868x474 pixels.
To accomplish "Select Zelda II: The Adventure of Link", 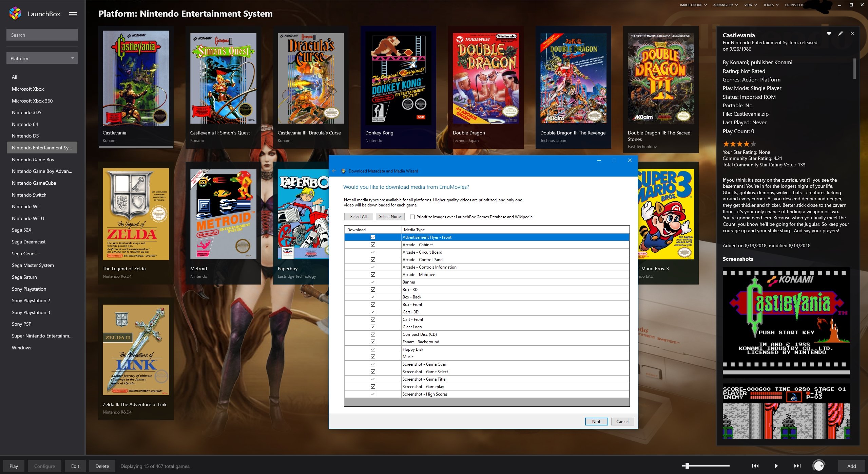I will 136,350.
